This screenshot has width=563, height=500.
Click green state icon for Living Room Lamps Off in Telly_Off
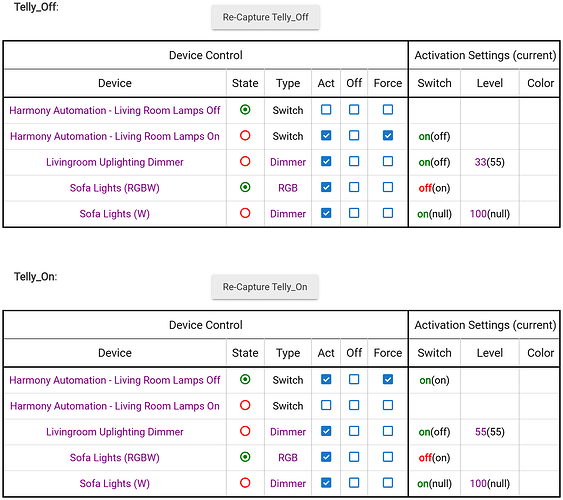(x=245, y=109)
